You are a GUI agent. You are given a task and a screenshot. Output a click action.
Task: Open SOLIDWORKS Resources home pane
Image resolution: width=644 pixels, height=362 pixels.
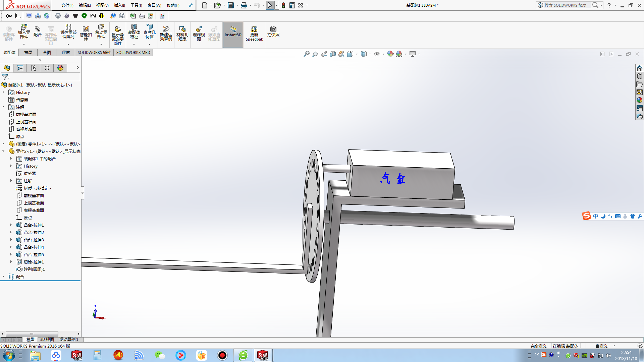coord(640,68)
